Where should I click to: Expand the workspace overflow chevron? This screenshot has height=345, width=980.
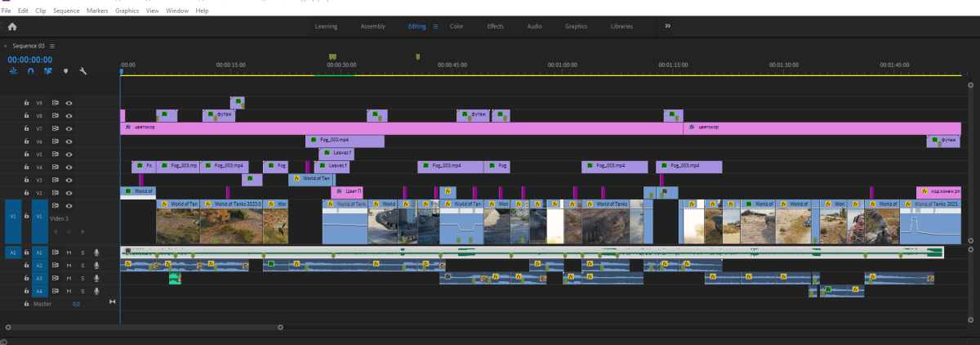[667, 26]
